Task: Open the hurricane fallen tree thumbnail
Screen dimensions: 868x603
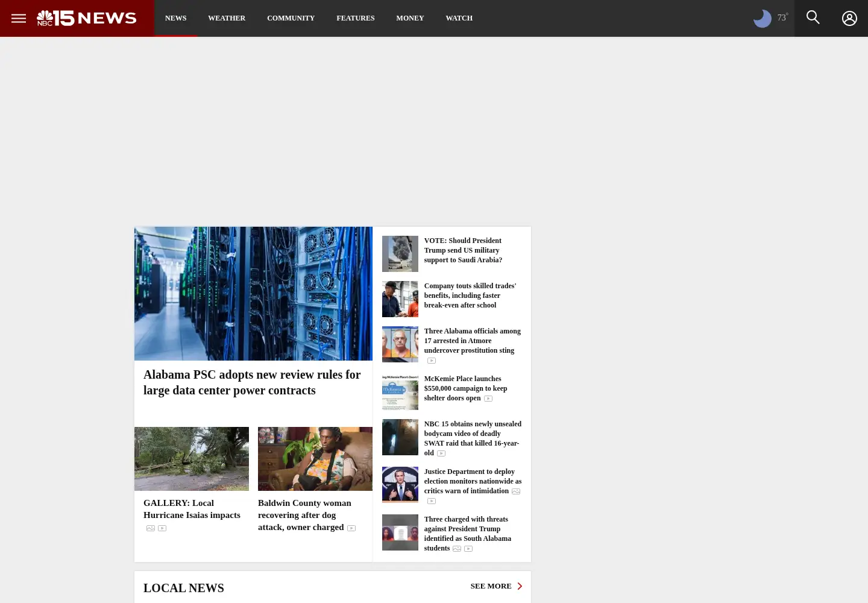Action: coord(192,459)
